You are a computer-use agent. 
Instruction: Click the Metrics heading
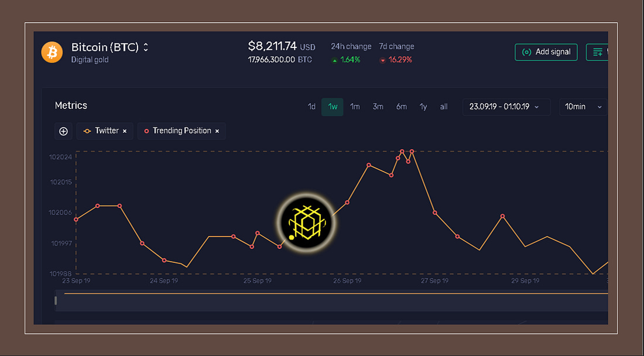pyautogui.click(x=71, y=105)
